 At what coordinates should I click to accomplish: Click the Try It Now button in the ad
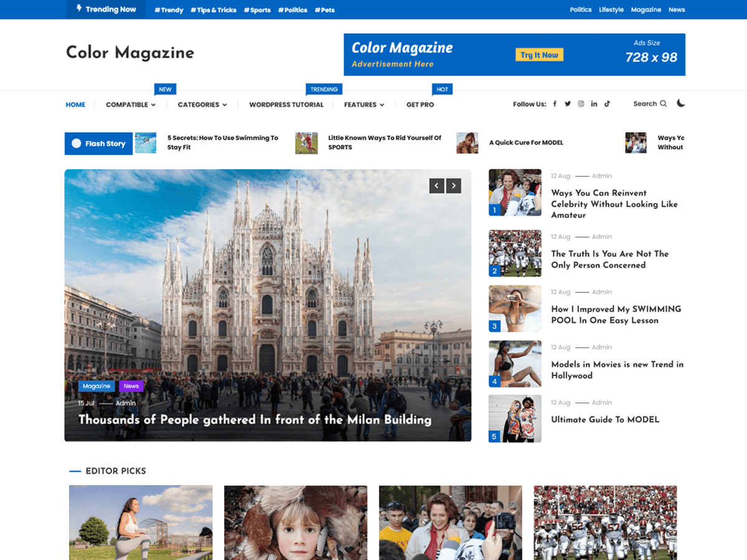pyautogui.click(x=539, y=55)
